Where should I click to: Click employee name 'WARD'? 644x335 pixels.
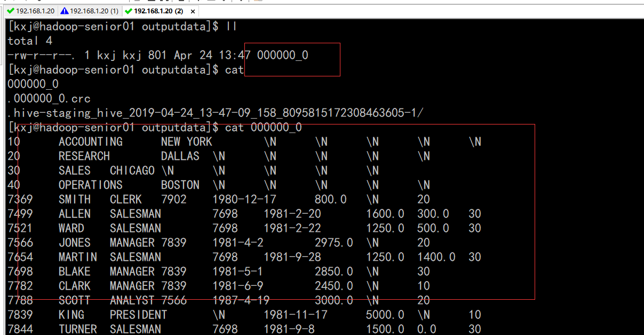71,228
